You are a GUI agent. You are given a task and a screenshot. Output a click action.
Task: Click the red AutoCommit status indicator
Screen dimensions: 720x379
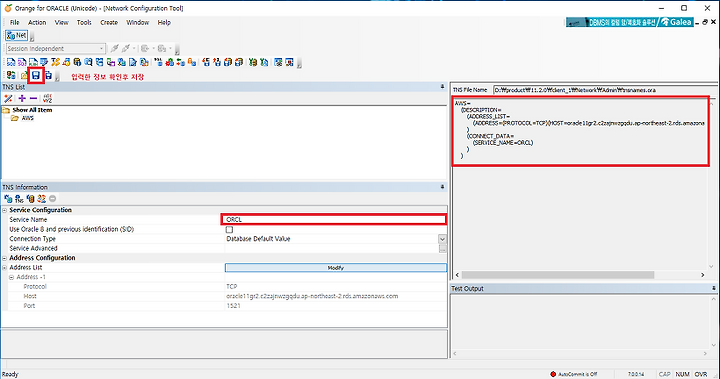pyautogui.click(x=553, y=374)
